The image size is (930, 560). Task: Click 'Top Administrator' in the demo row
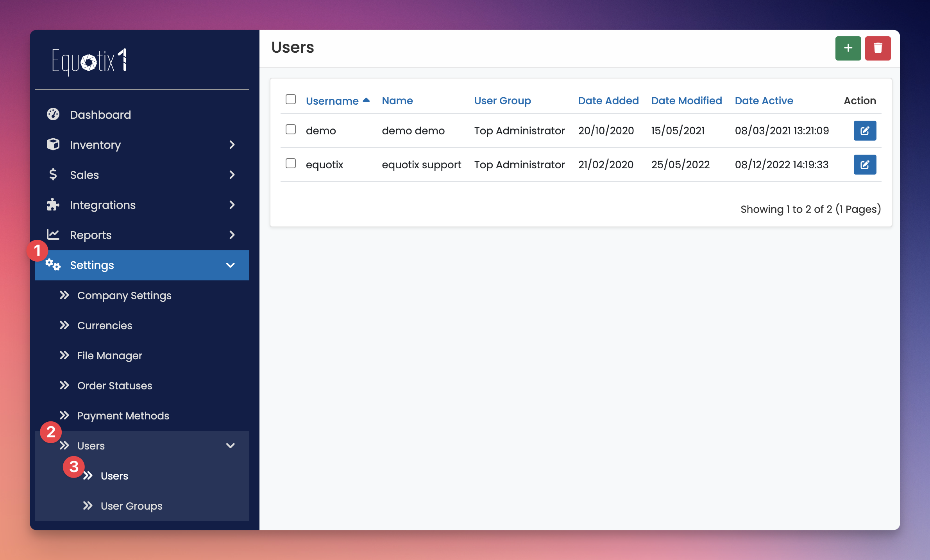click(519, 131)
